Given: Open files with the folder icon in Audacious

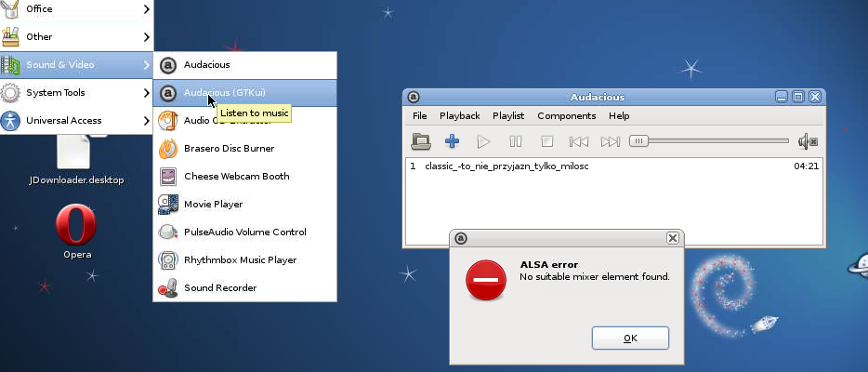Looking at the screenshot, I should [421, 141].
